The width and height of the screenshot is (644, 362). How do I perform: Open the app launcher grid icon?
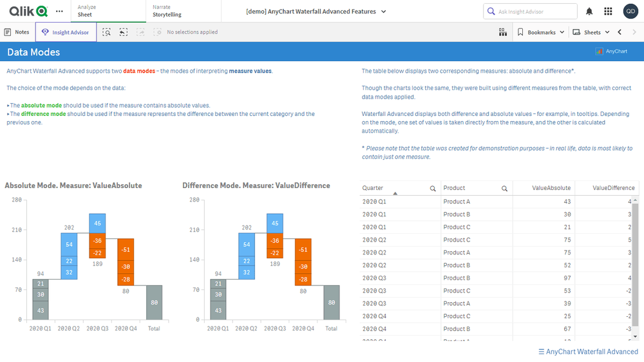coord(609,12)
